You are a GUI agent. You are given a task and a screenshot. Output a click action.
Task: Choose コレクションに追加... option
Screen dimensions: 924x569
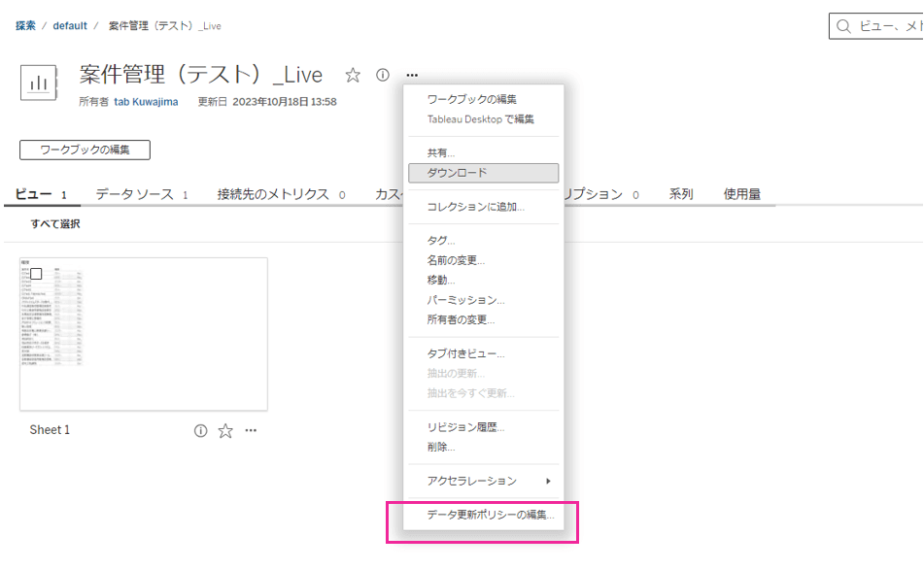pos(475,207)
